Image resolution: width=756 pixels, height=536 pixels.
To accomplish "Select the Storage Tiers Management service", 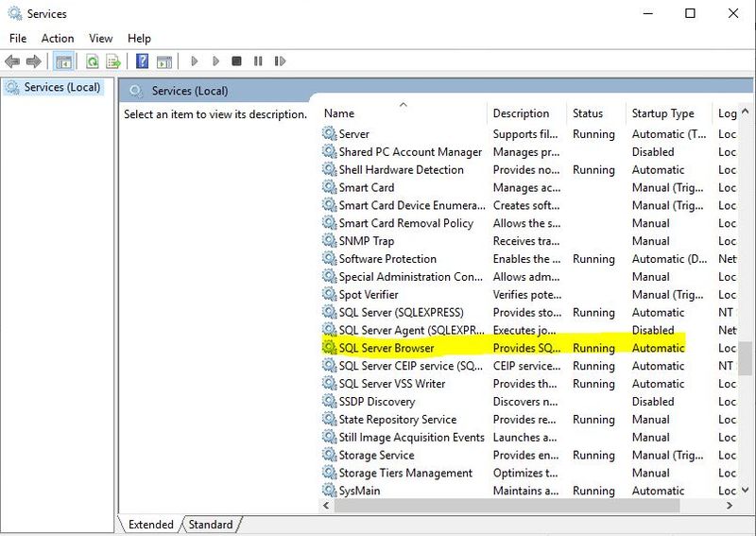I will click(405, 473).
